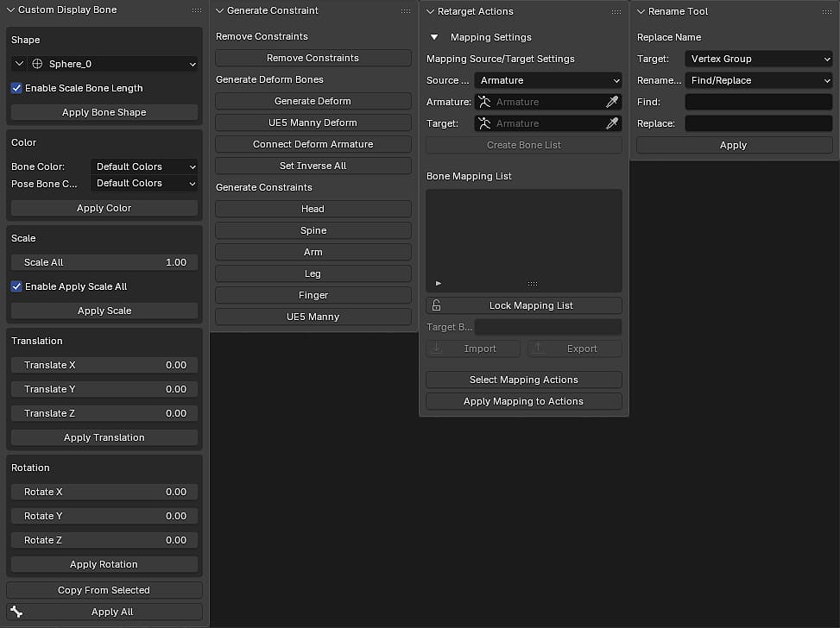Viewport: 840px width, 628px height.
Task: Click Apply Mapping to Actions button
Action: click(524, 401)
